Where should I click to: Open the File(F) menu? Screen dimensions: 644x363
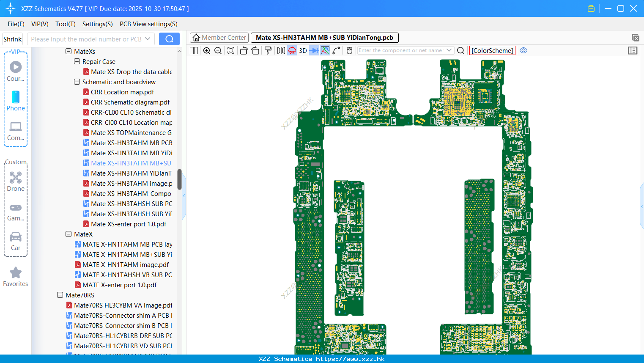click(16, 24)
